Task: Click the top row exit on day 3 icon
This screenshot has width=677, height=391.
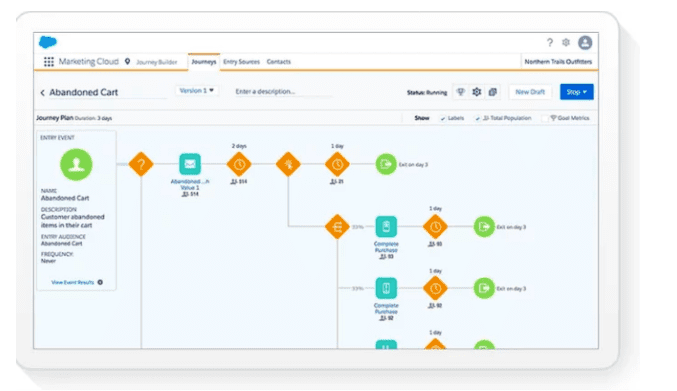Action: coord(386,164)
